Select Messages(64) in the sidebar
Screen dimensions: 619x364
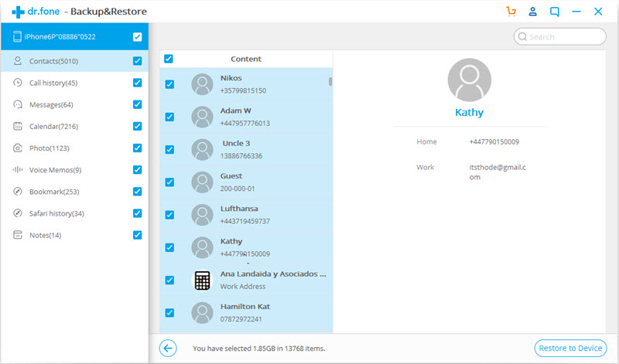point(51,105)
